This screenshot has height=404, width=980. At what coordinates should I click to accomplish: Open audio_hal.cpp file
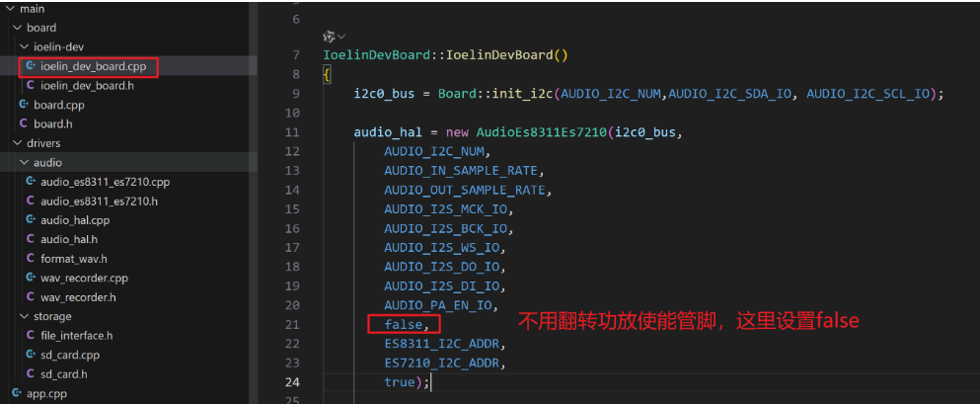75,220
